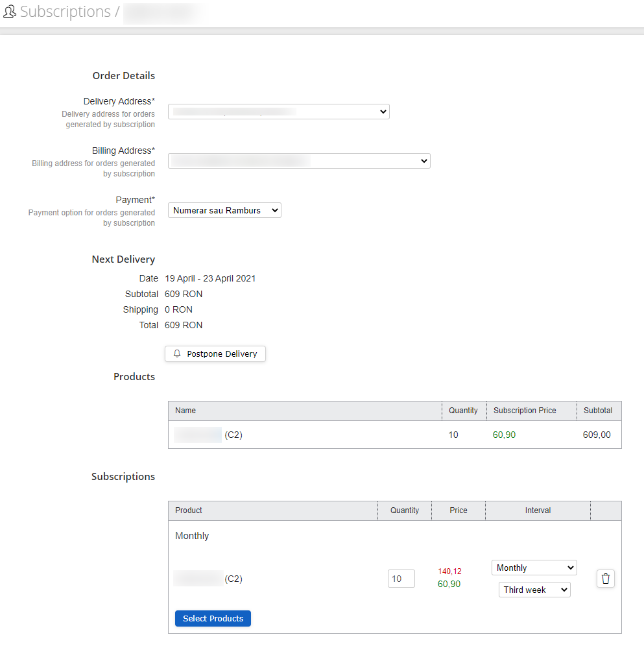
Task: Click the Price column header in Subscriptions
Action: coord(458,510)
